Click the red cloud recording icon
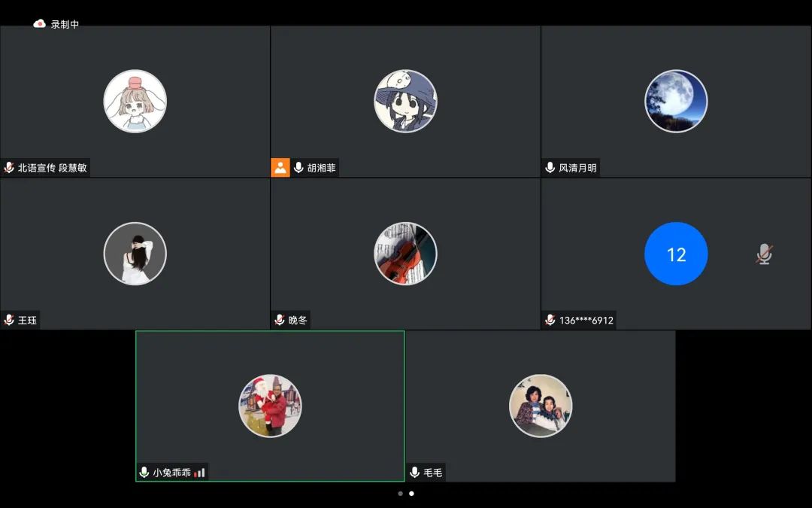812x508 pixels. [40, 24]
